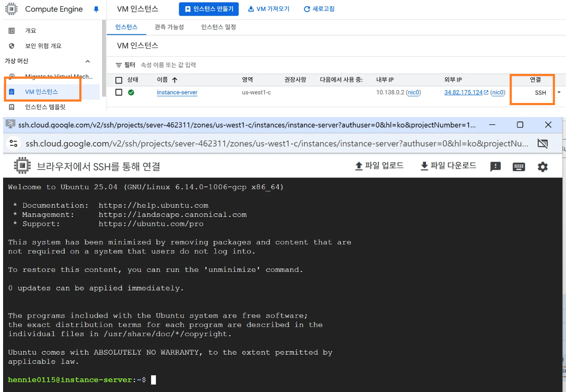The image size is (566, 392).
Task: Open the 개요 overview icon in sidebar
Action: (x=12, y=31)
